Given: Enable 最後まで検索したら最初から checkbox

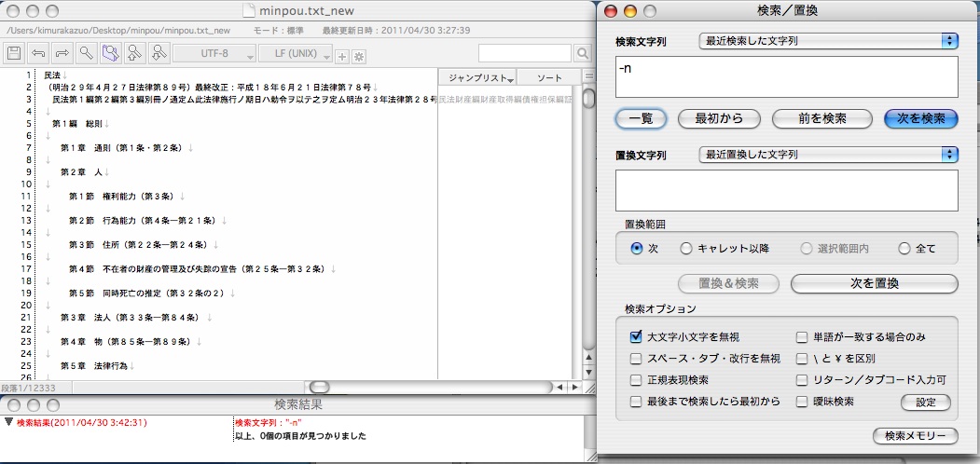Looking at the screenshot, I should coord(636,401).
